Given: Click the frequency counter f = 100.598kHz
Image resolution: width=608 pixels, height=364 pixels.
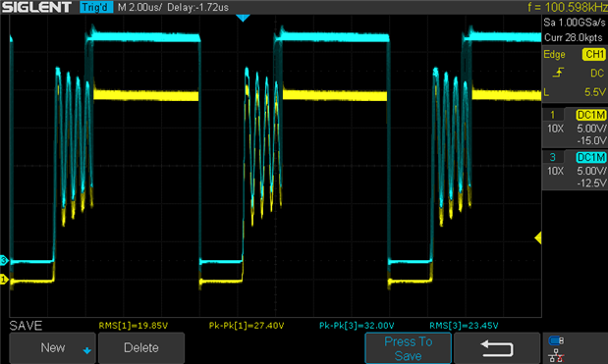Looking at the screenshot, I should click(x=568, y=7).
